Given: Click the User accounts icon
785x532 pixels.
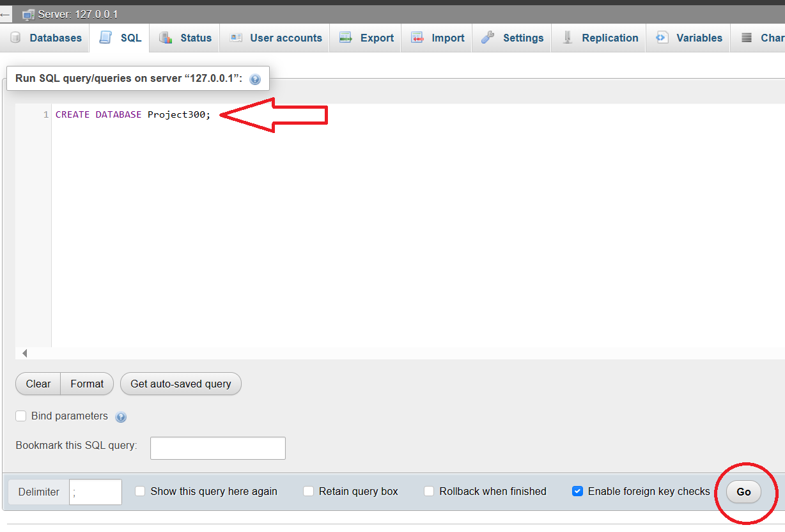Looking at the screenshot, I should pos(236,38).
